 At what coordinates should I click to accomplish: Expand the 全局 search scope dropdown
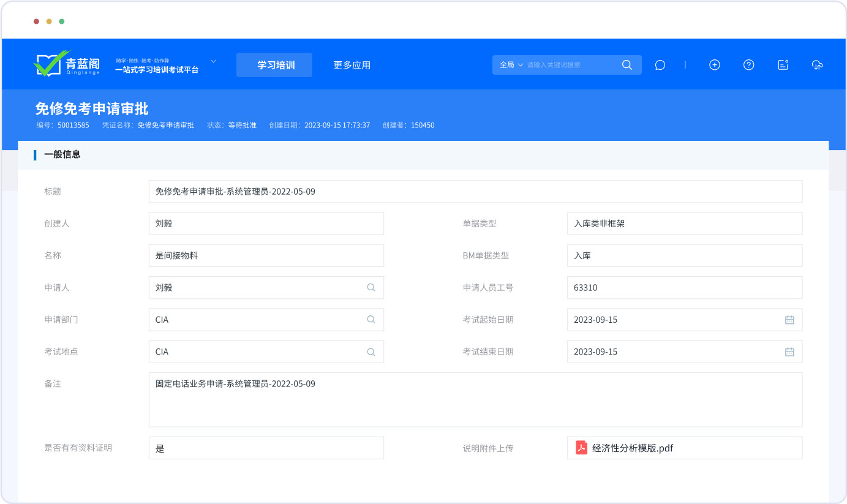(511, 65)
